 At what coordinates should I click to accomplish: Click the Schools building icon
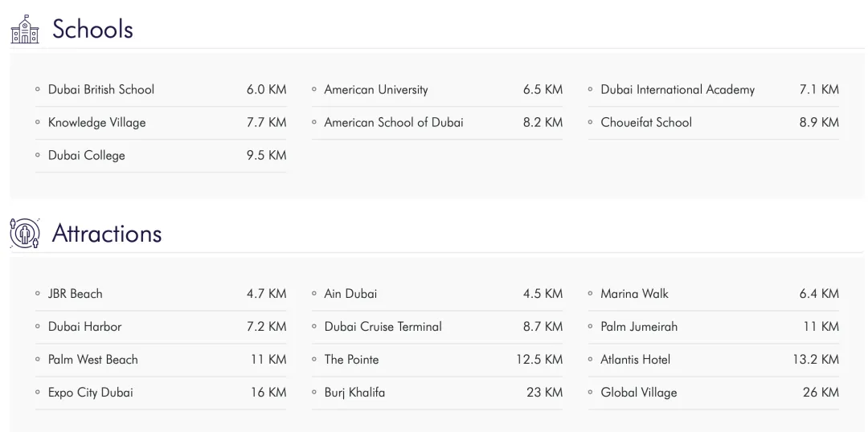25,30
